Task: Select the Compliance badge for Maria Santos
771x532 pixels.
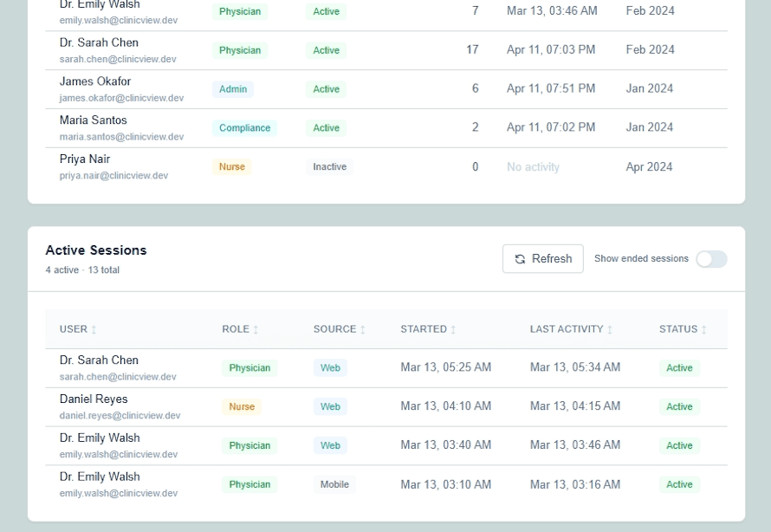Action: tap(244, 128)
